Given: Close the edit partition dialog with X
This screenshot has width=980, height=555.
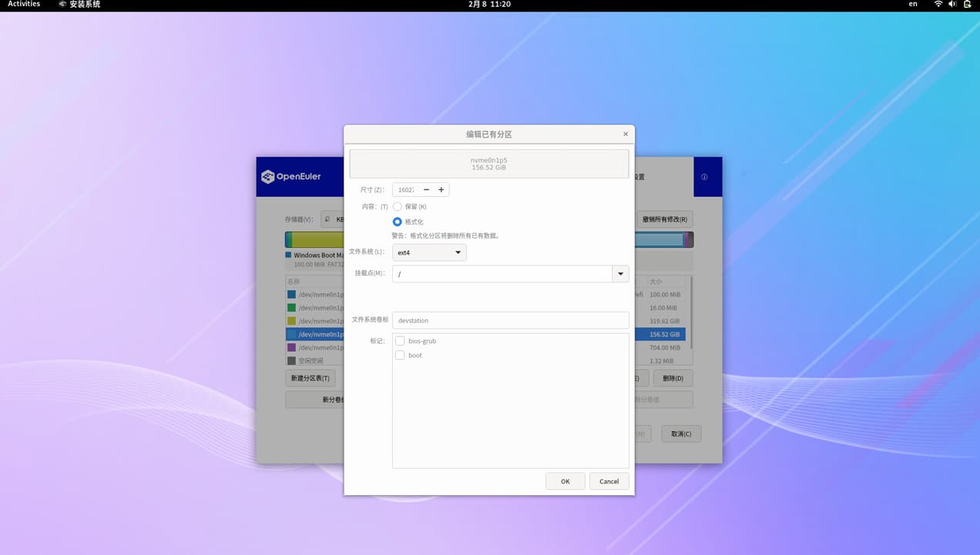Looking at the screenshot, I should 625,134.
